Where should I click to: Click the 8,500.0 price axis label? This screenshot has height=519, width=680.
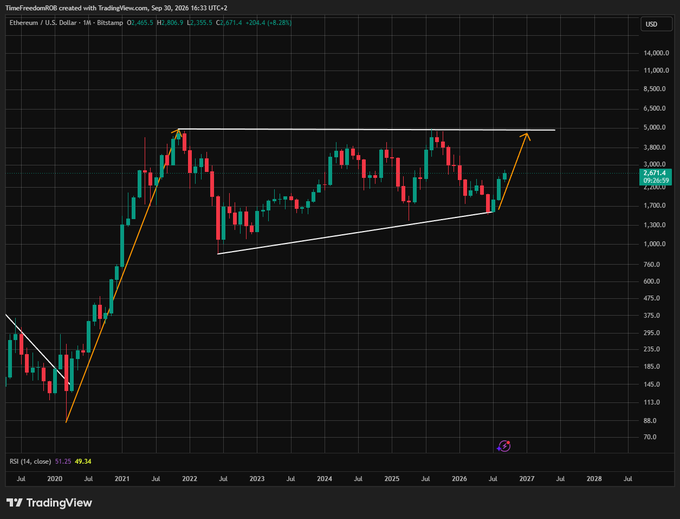[x=654, y=89]
